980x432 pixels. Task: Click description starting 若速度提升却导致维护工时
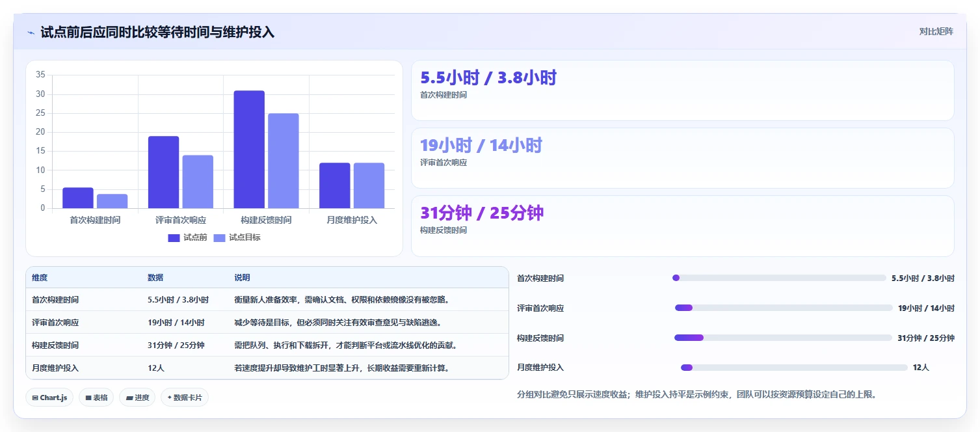(343, 368)
